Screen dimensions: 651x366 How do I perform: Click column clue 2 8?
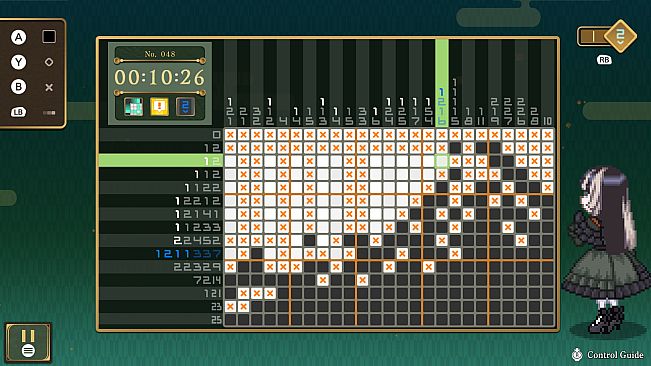(x=534, y=116)
